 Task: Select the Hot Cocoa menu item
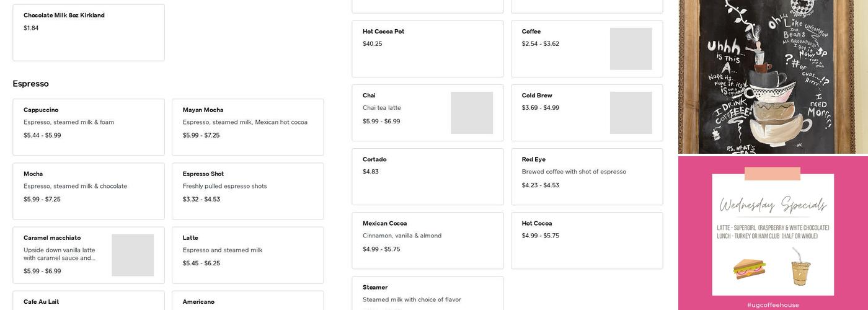point(587,241)
